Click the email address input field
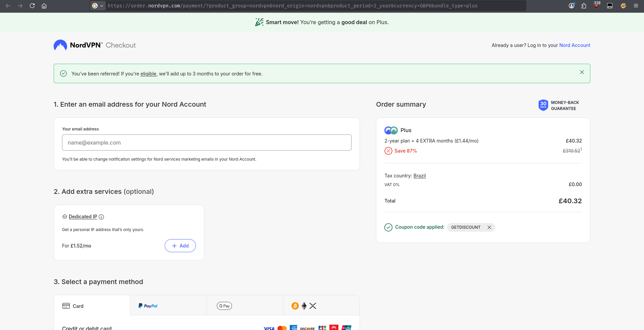Screen dimensions: 644x330 207,143
